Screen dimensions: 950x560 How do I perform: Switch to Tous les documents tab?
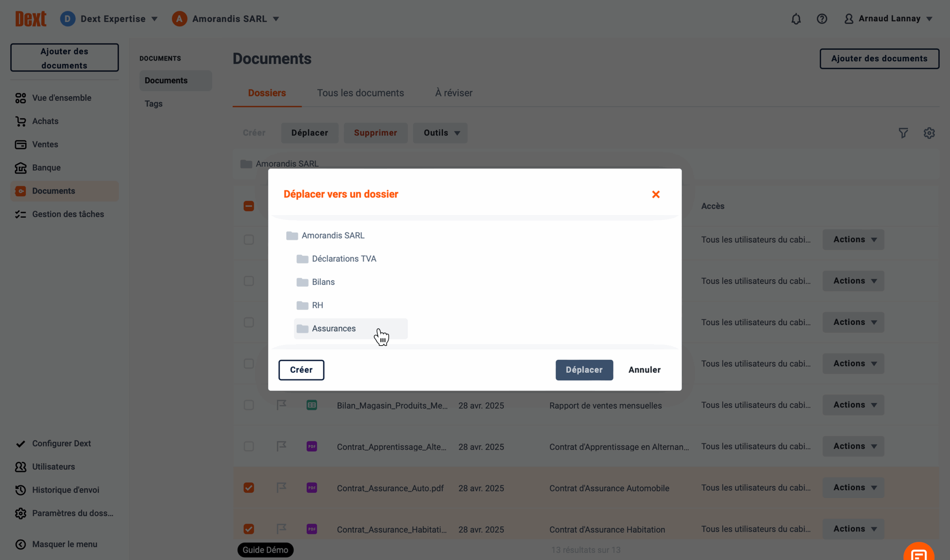click(360, 93)
